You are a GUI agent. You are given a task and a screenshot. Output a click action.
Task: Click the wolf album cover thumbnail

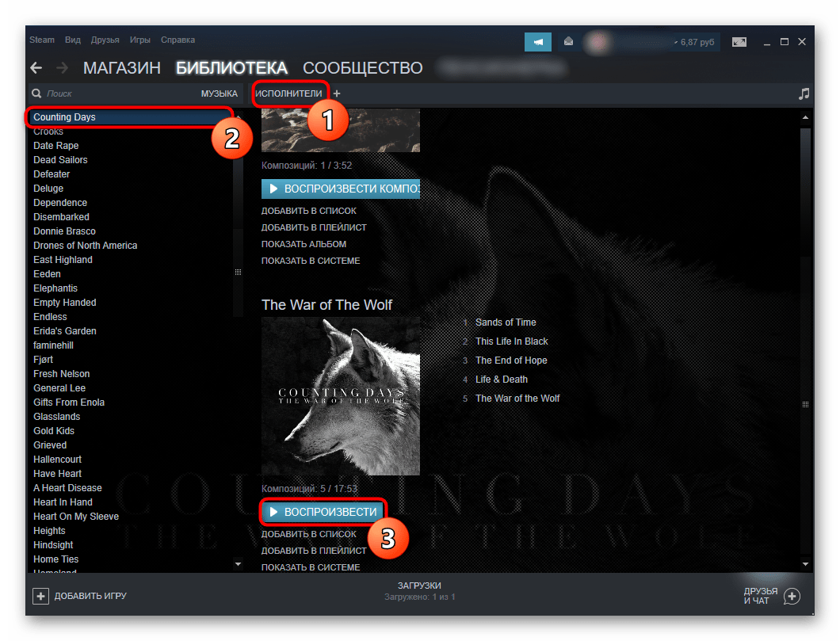tap(341, 395)
